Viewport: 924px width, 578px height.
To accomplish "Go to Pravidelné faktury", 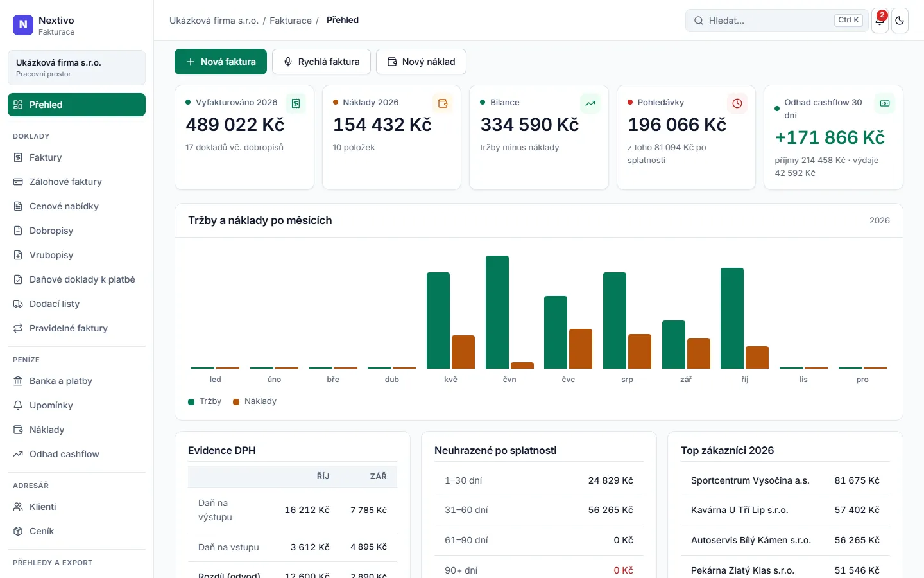I will coord(76,328).
